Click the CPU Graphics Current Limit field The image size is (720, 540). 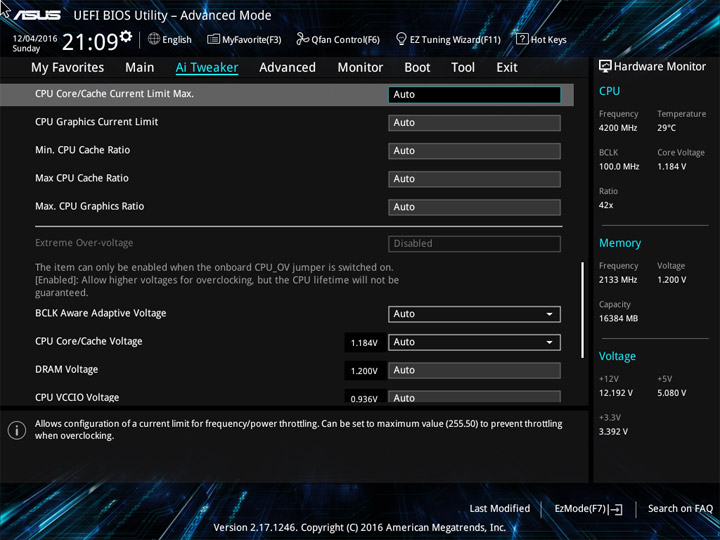(474, 123)
